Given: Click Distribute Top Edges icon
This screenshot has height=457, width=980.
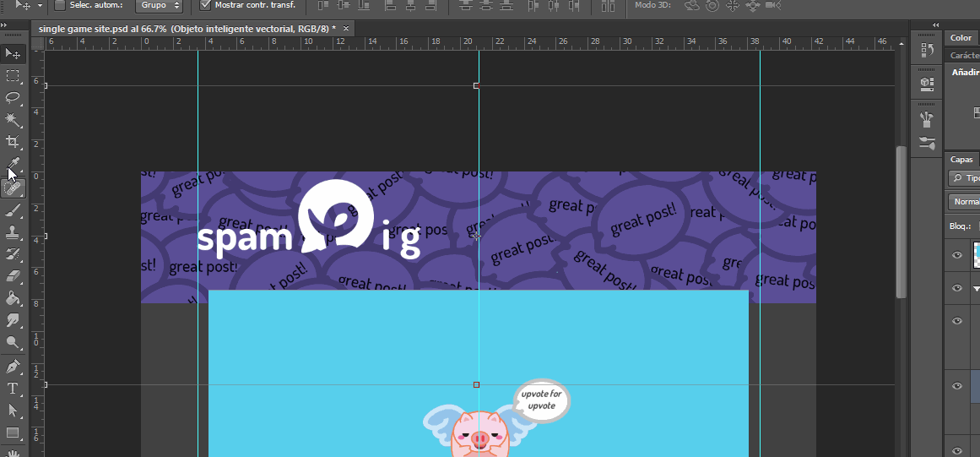Looking at the screenshot, I should (466, 6).
